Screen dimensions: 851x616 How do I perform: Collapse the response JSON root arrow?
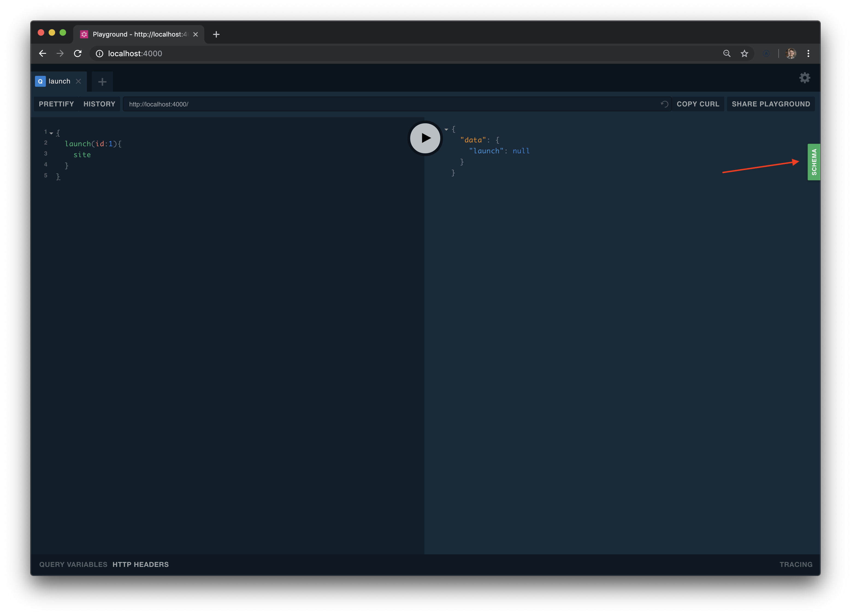click(446, 129)
